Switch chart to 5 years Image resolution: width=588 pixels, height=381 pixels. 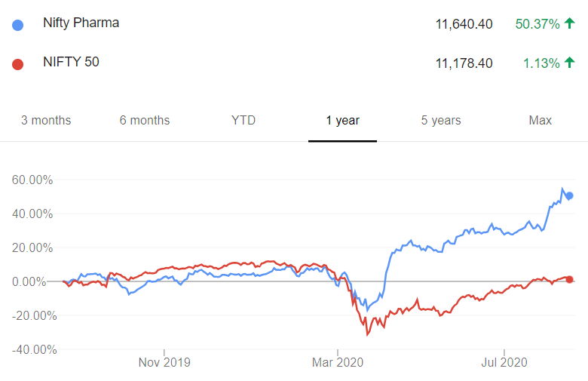441,121
